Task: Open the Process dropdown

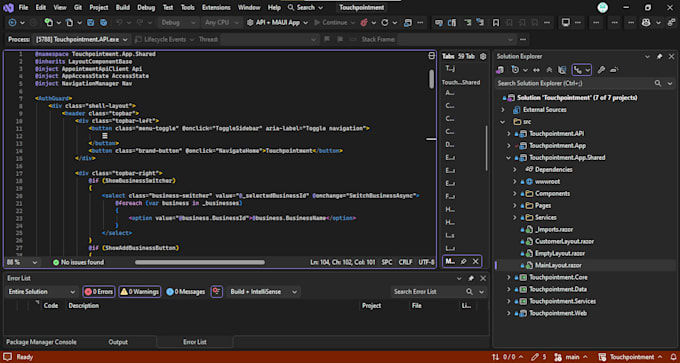Action: click(81, 39)
